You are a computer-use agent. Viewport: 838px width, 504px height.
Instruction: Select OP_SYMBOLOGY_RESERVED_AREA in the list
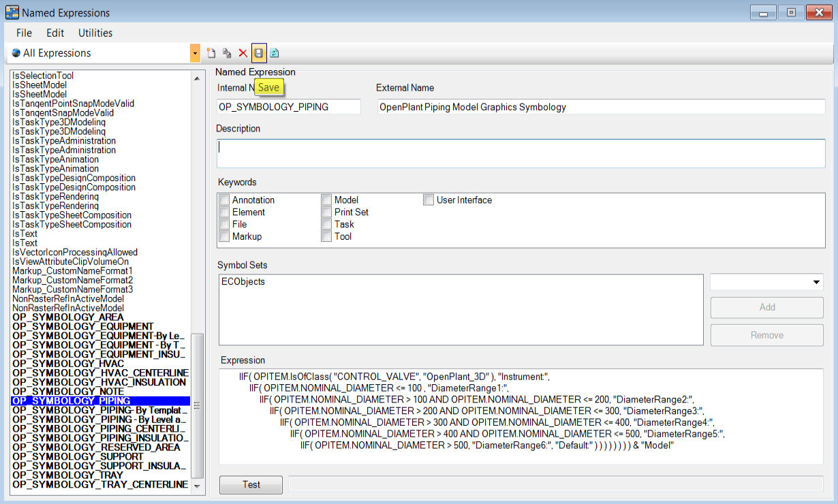point(96,447)
